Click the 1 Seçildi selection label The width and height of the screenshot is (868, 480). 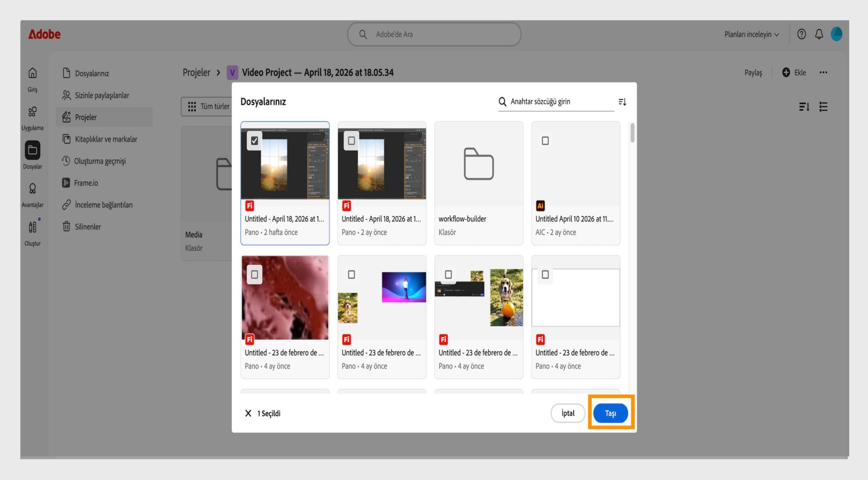[269, 413]
